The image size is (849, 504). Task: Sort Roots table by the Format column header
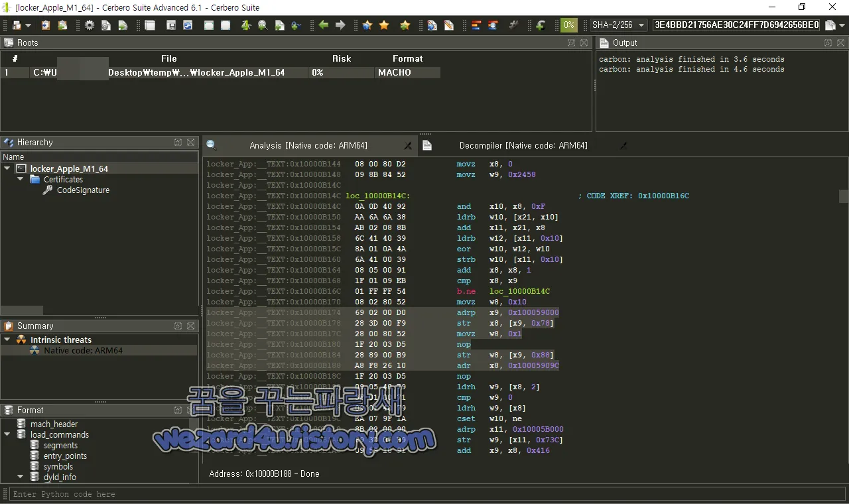point(407,58)
